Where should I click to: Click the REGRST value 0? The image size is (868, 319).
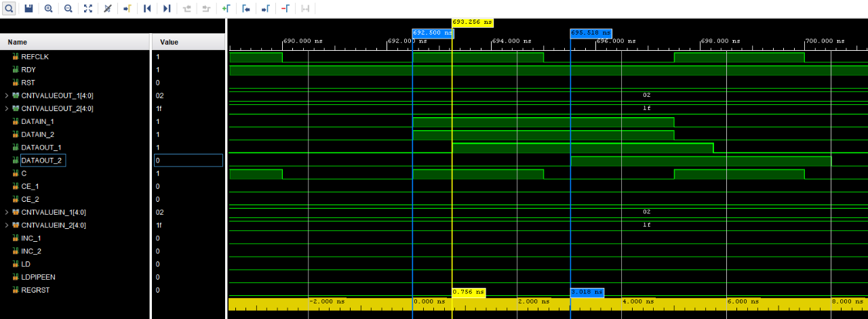tap(158, 290)
